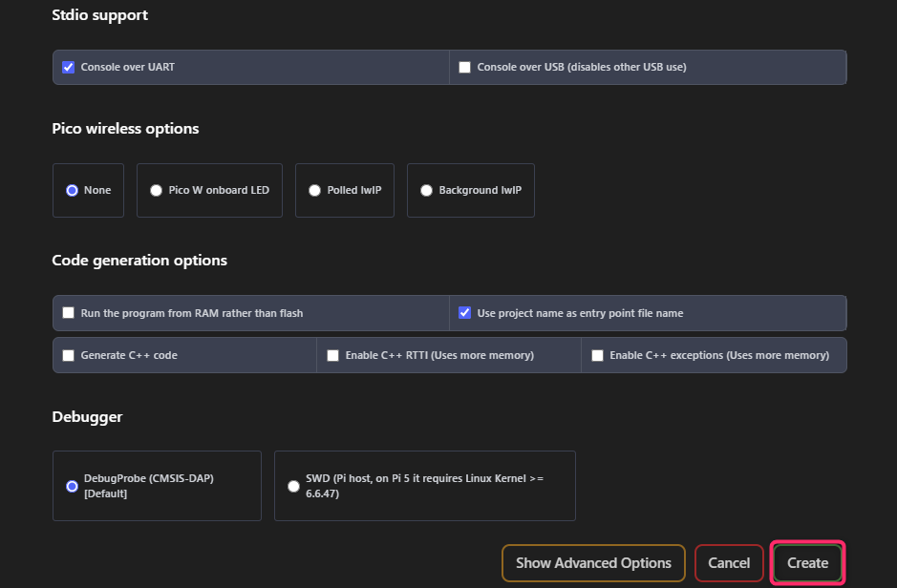Check the Generate C++ code box
897x588 pixels.
(x=68, y=355)
